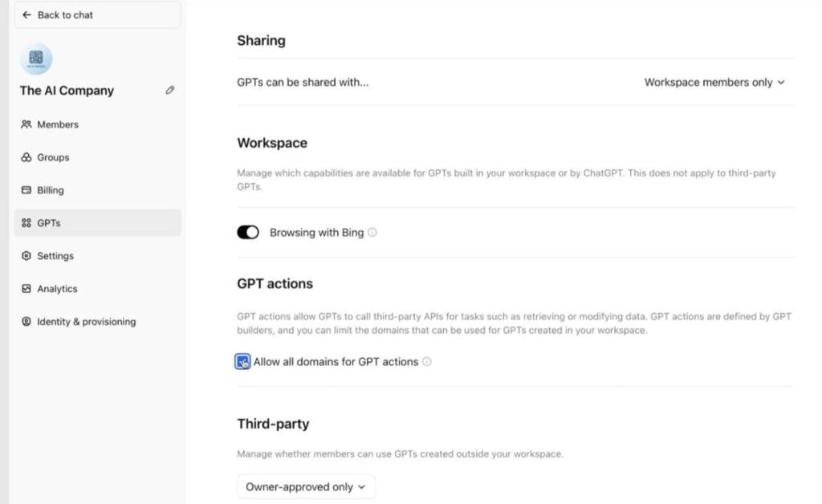
Task: Show info for Browsing with Bing
Action: click(x=372, y=232)
